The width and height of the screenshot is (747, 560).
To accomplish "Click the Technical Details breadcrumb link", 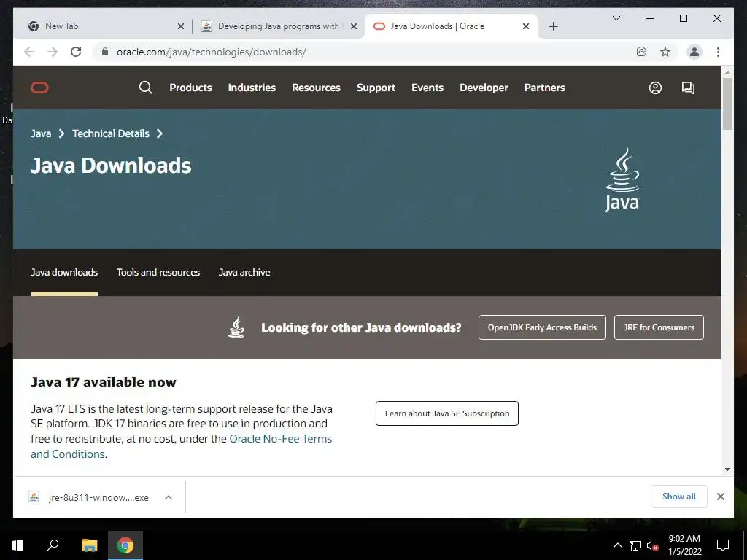I will pyautogui.click(x=111, y=133).
